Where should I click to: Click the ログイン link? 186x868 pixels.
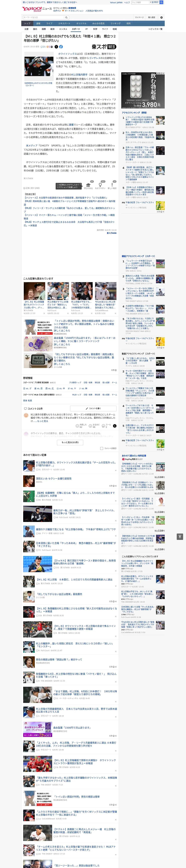(57, 11)
